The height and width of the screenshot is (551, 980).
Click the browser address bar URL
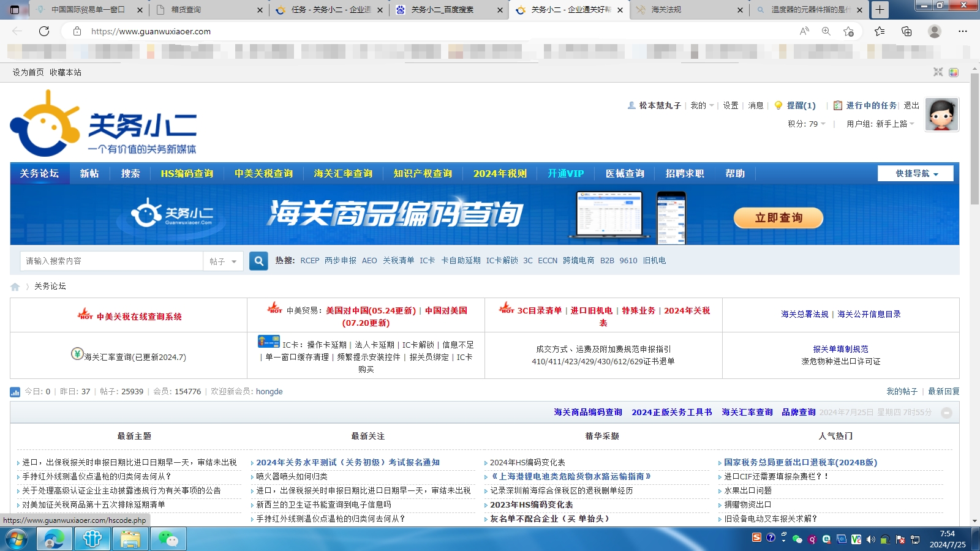point(151,31)
